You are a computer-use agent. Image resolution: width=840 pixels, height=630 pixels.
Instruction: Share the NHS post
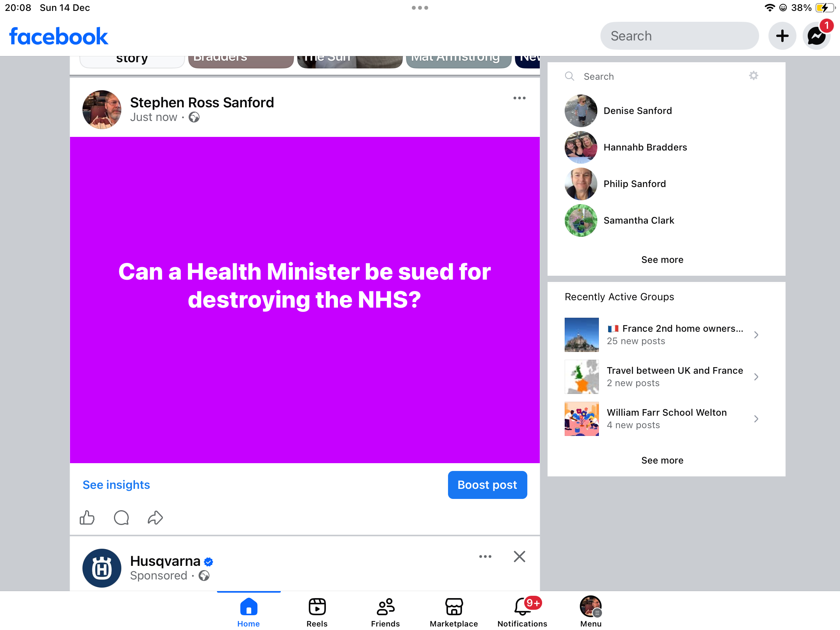click(x=155, y=518)
